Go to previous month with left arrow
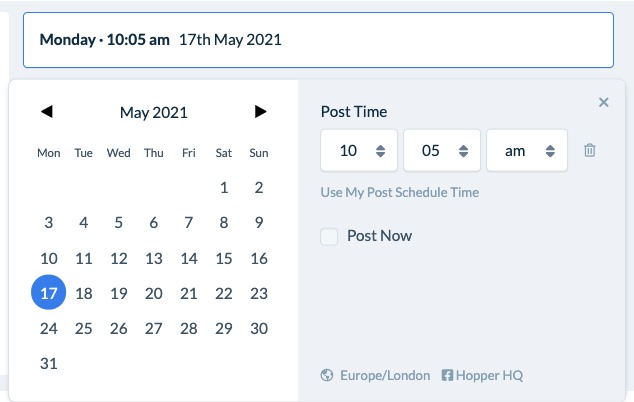The image size is (634, 402). (47, 112)
